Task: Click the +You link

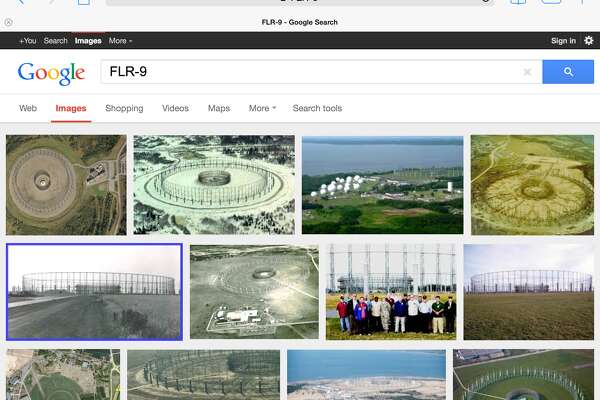Action: [x=28, y=41]
